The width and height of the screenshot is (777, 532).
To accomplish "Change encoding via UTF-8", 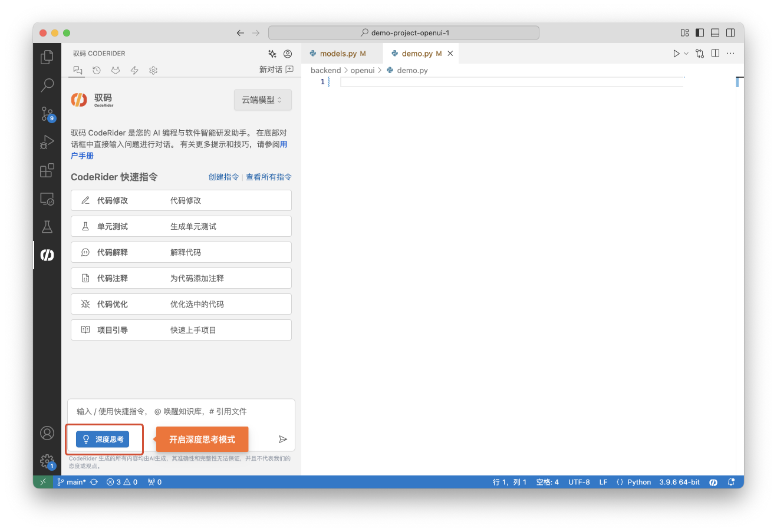I will click(x=579, y=482).
